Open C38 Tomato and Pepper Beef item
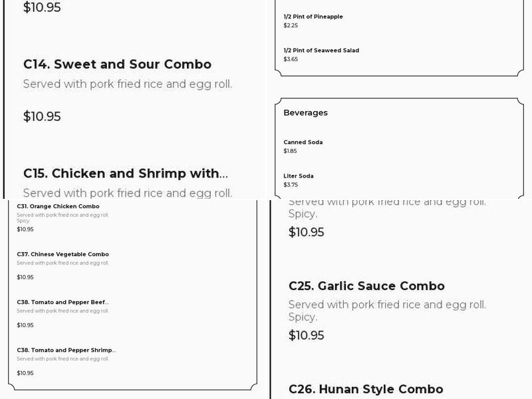This screenshot has width=532, height=399. point(63,302)
